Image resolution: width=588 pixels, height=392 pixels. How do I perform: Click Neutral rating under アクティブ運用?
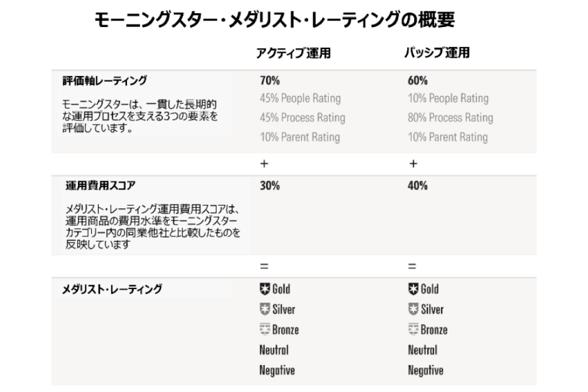click(x=274, y=350)
